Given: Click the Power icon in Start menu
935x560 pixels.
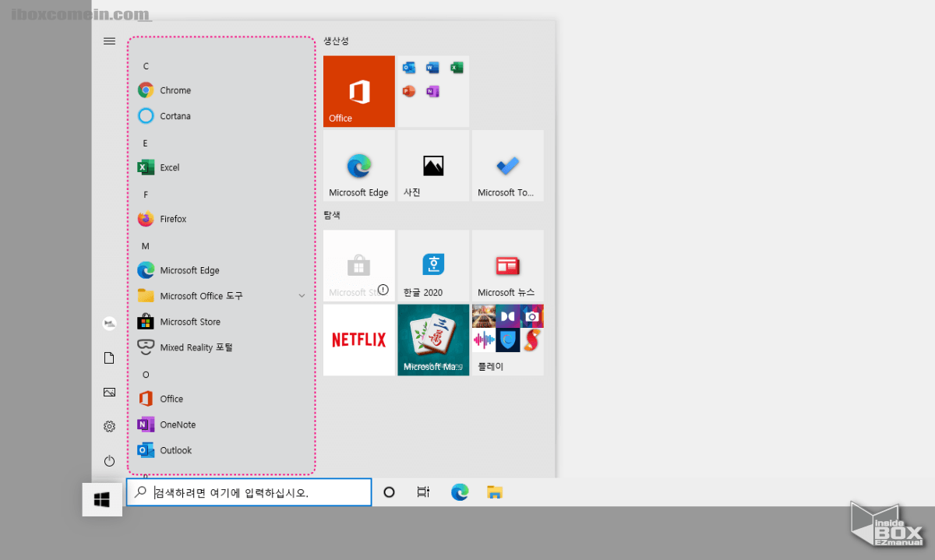Looking at the screenshot, I should (x=109, y=460).
